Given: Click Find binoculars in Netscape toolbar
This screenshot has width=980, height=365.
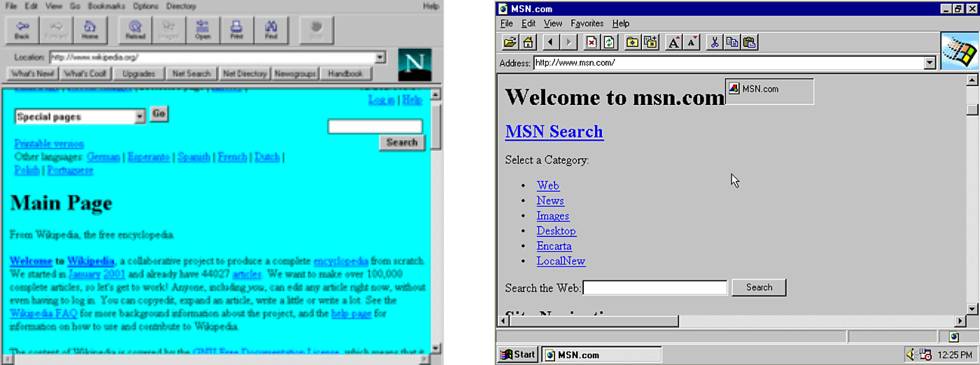Looking at the screenshot, I should [x=271, y=30].
